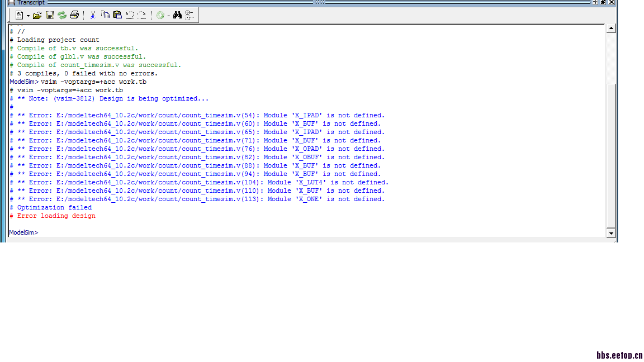
Task: Click 'Compile of count_timesim.v was successful.' line
Action: click(x=95, y=65)
